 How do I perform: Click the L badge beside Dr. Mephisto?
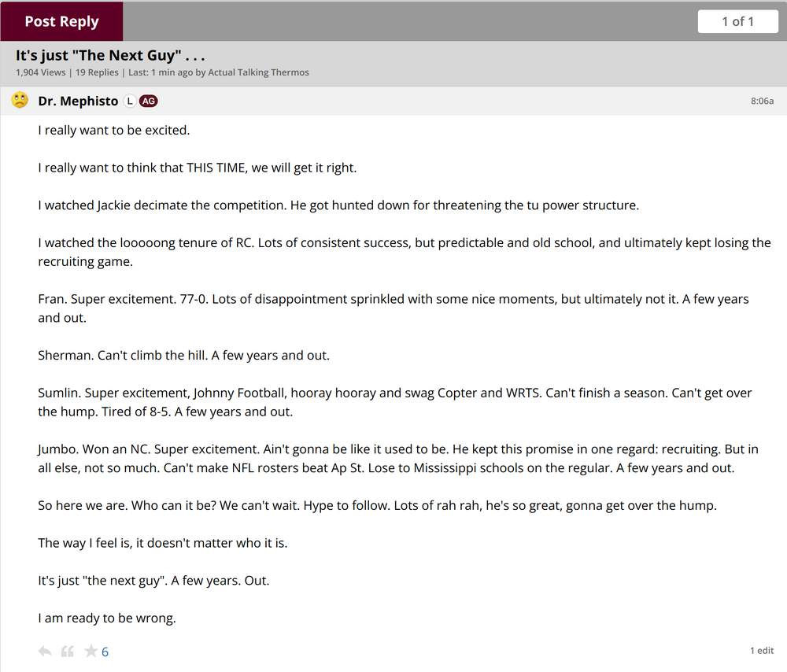point(130,101)
